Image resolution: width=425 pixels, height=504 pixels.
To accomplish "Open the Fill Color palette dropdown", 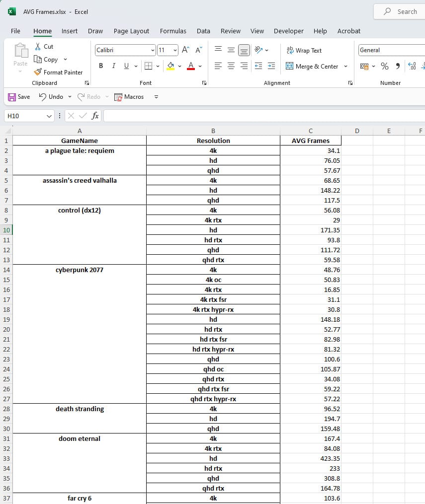I will (x=179, y=66).
